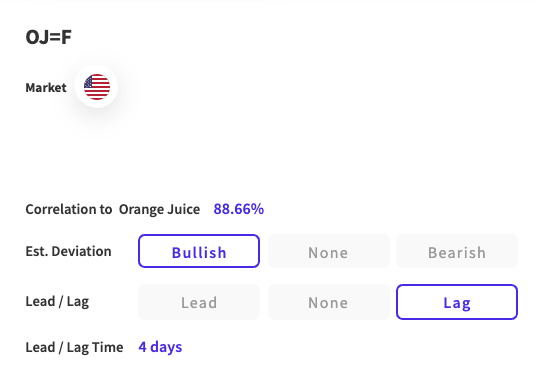
Task: Click the 88.66% correlation value
Action: (239, 209)
